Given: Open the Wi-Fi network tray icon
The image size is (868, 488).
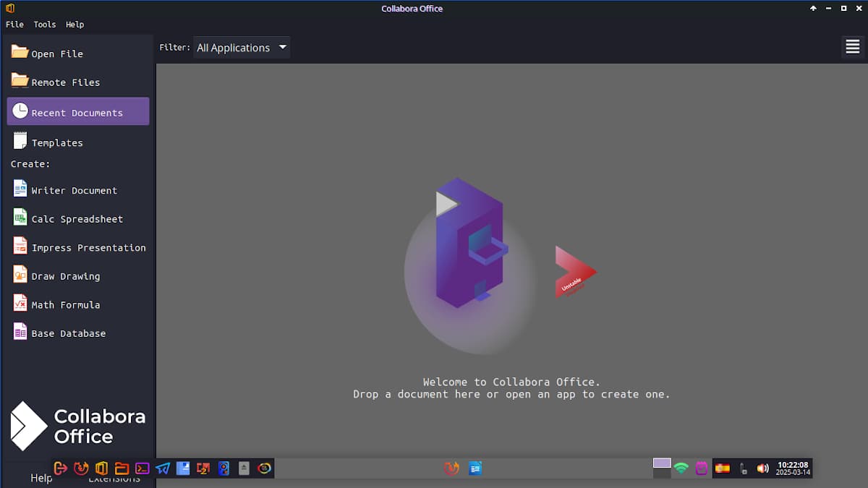Looking at the screenshot, I should click(x=681, y=468).
